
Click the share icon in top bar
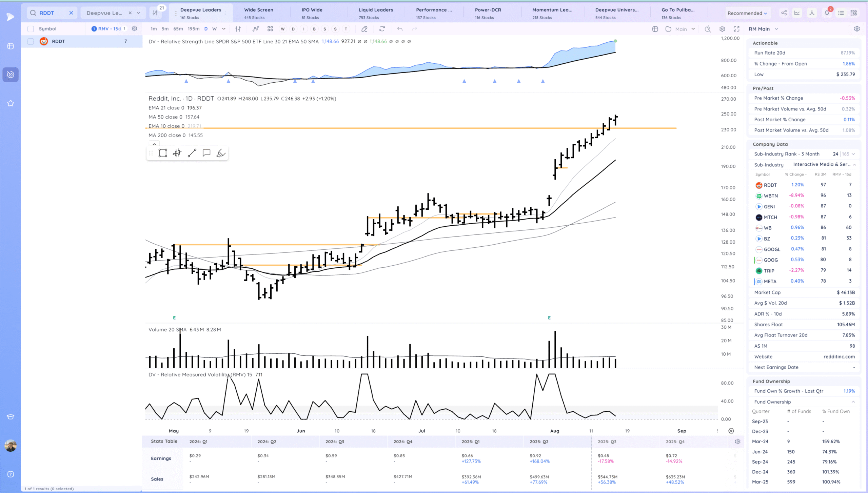pyautogui.click(x=784, y=13)
